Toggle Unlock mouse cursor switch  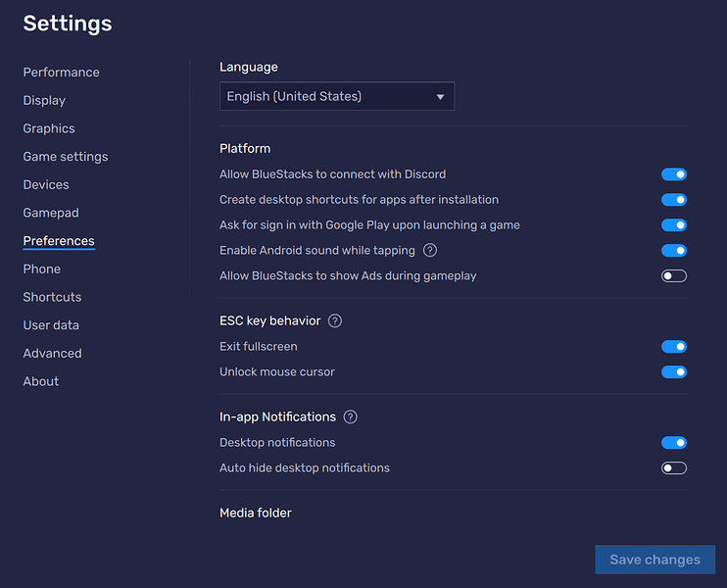[674, 372]
